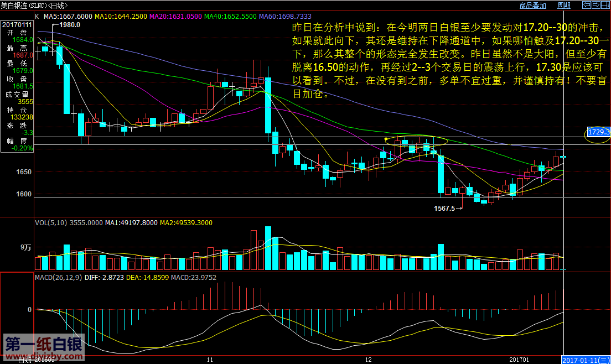
Task: Click the right arrow navigation icon
Action: tap(596, 6)
